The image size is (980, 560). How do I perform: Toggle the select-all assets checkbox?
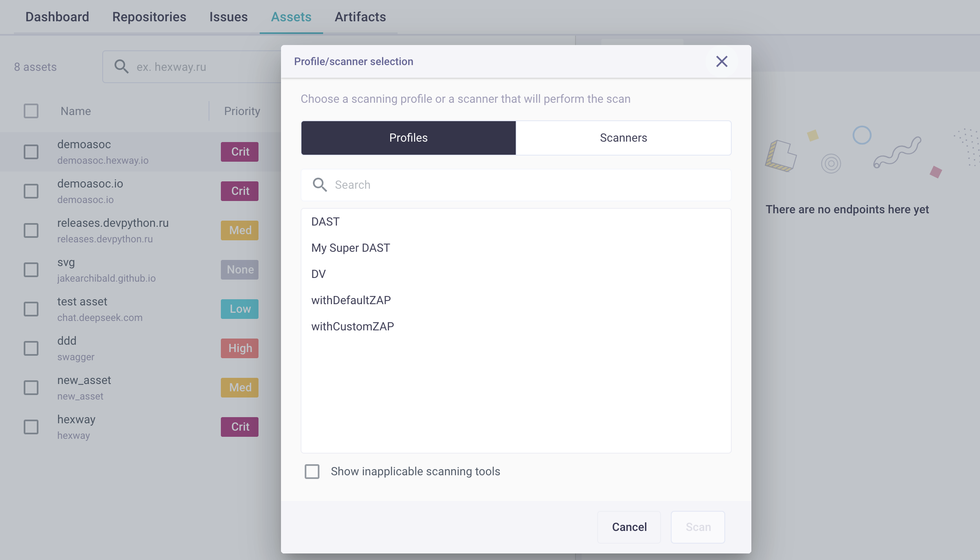31,111
